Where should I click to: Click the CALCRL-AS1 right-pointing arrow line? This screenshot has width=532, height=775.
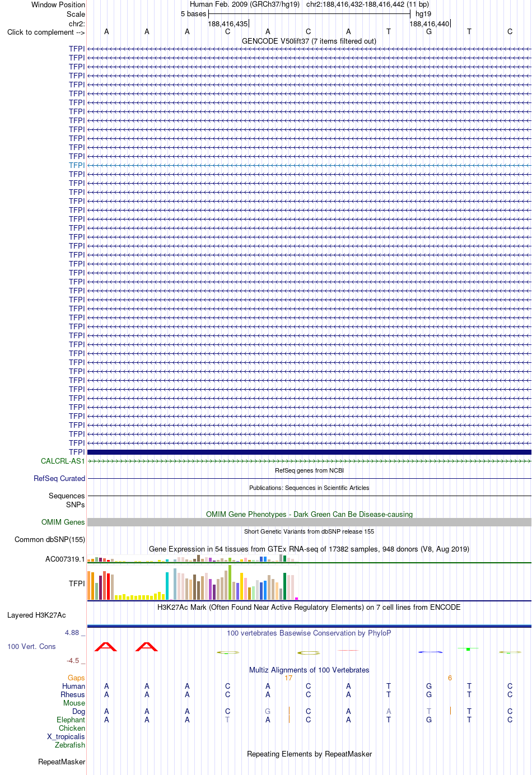(x=309, y=461)
